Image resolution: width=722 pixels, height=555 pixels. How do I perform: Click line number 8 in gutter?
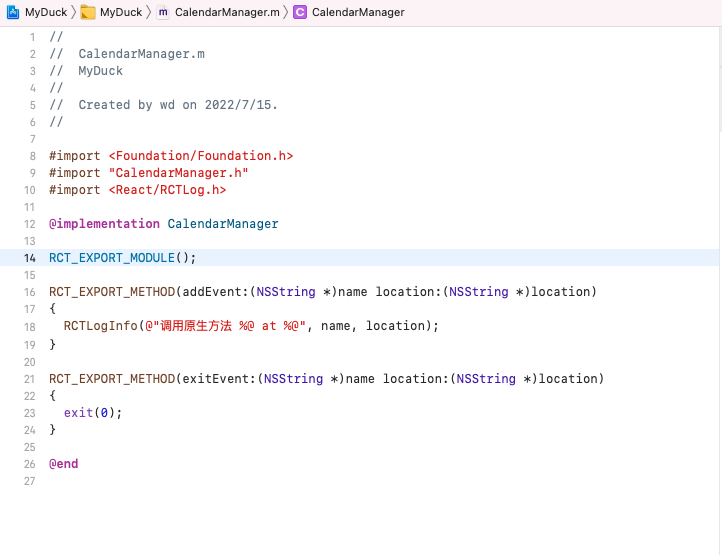click(x=33, y=156)
